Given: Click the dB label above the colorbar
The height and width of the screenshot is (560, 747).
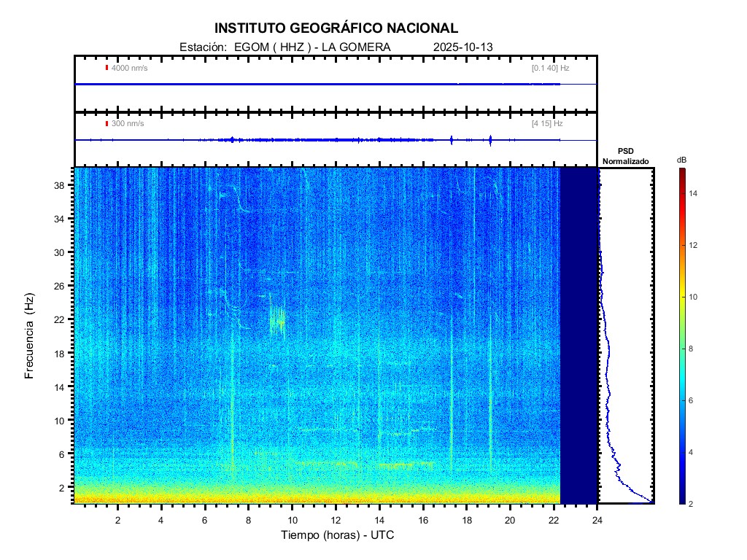Looking at the screenshot, I should coord(681,160).
